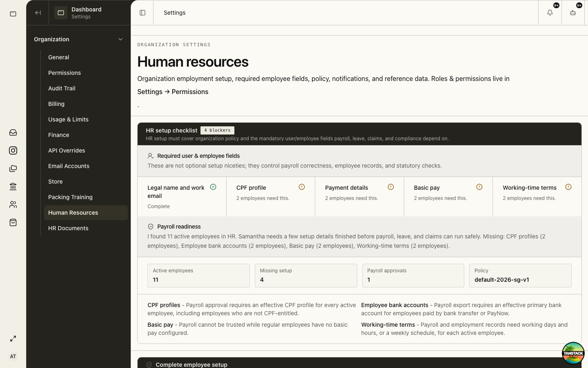Click the fullscreen expand arrows icon
The image size is (588, 368).
[x=13, y=339]
